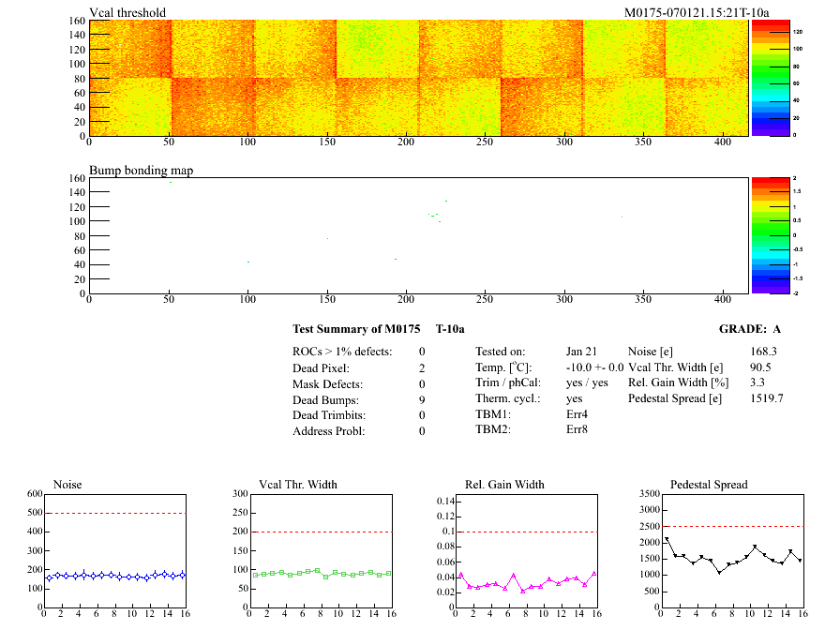Viewport: 840px width, 630px height.
Task: Click the Pedestal Spread chart title
Action: pyautogui.click(x=709, y=485)
